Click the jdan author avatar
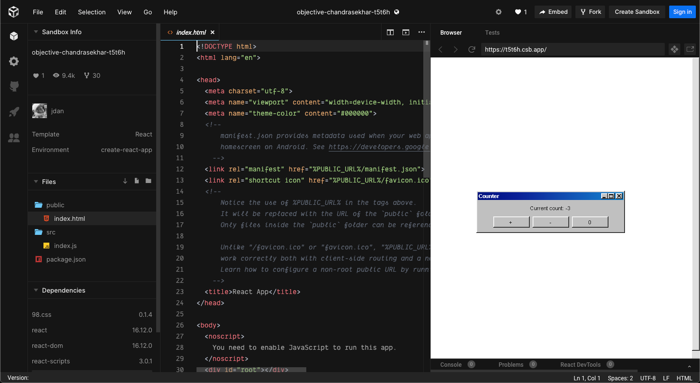The width and height of the screenshot is (700, 383). pos(39,111)
